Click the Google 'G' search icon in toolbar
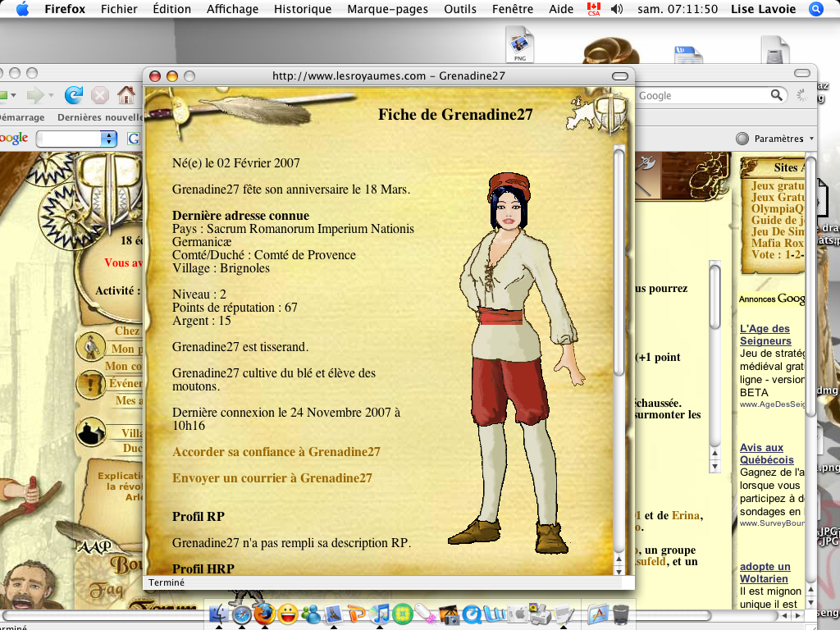Viewport: 840px width, 630px height. tap(134, 139)
